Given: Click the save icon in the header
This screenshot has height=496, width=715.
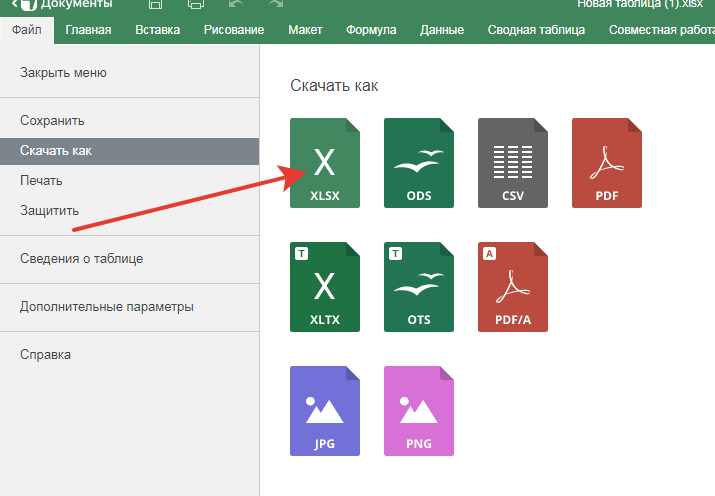Looking at the screenshot, I should [155, 4].
